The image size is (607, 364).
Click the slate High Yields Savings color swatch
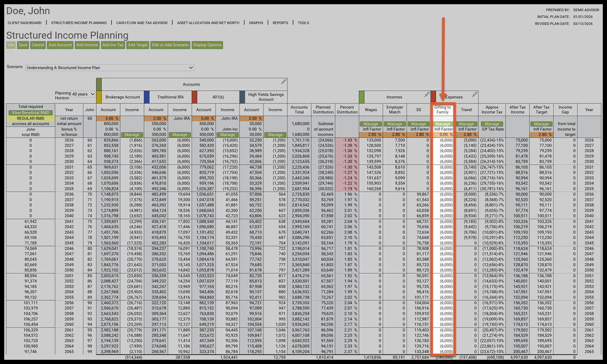pos(242,97)
